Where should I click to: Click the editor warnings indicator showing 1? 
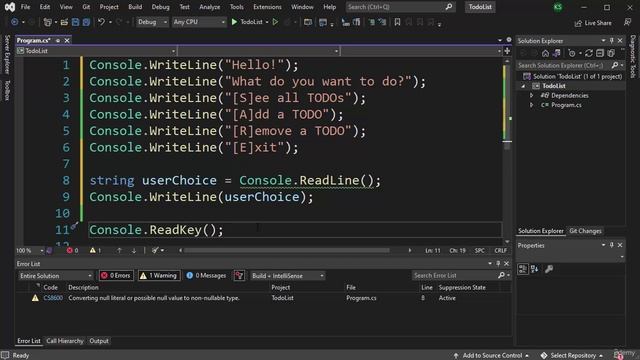coord(95,250)
